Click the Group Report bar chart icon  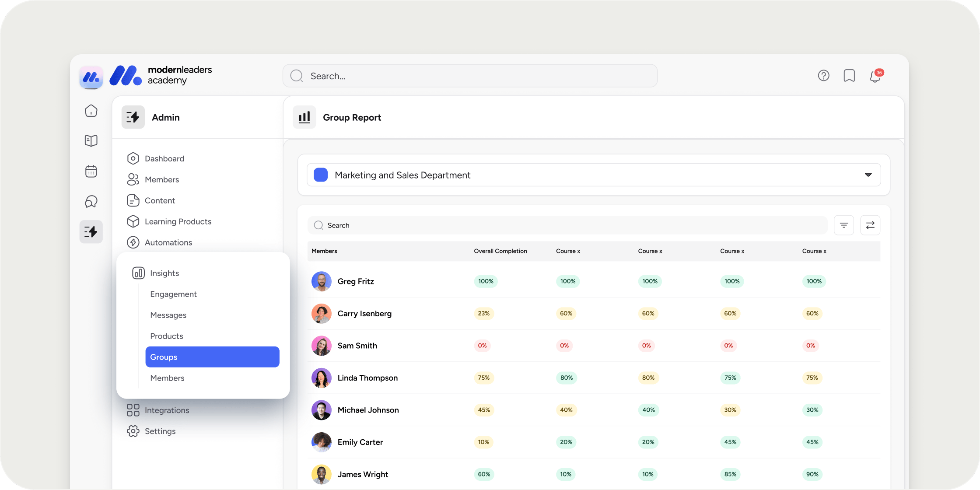point(304,117)
